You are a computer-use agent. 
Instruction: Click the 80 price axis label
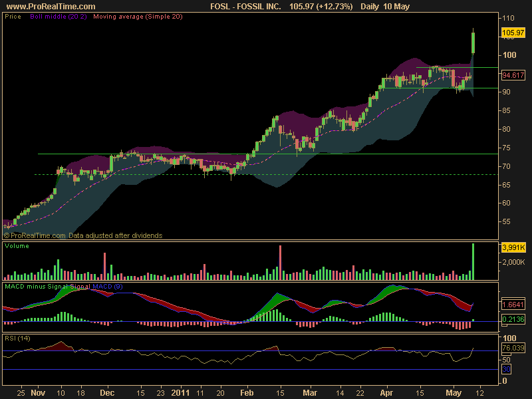pos(506,129)
